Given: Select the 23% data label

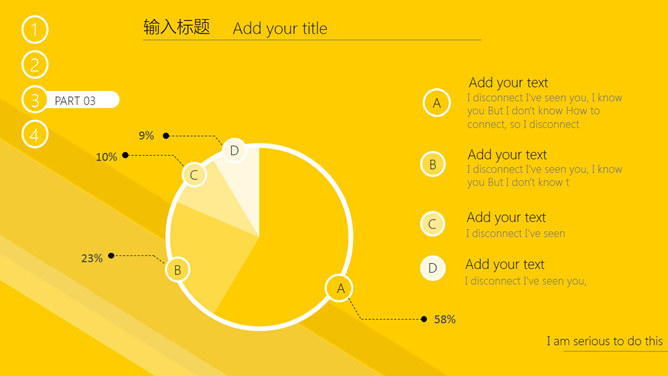Looking at the screenshot, I should point(92,258).
